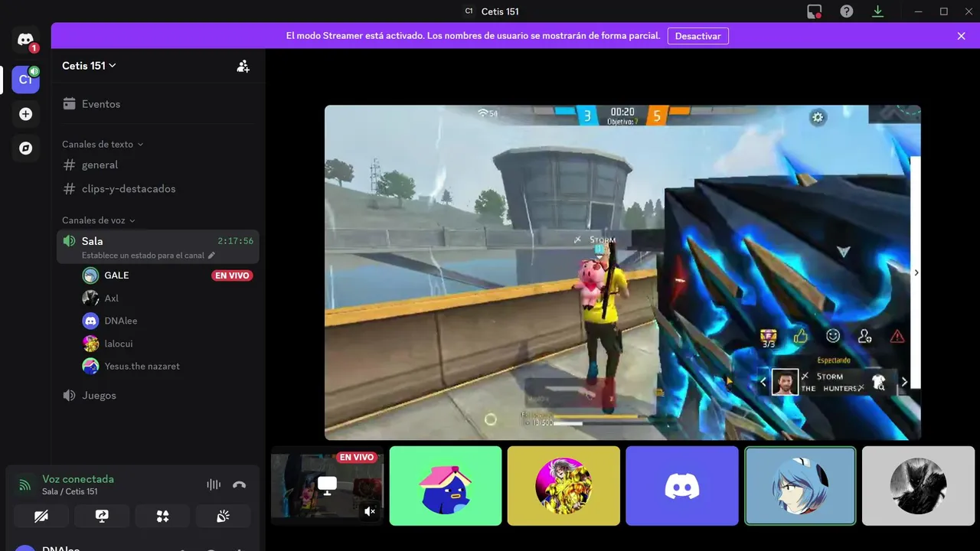Click the shirt inspect icon in stream
The height and width of the screenshot is (551, 980).
click(x=879, y=382)
